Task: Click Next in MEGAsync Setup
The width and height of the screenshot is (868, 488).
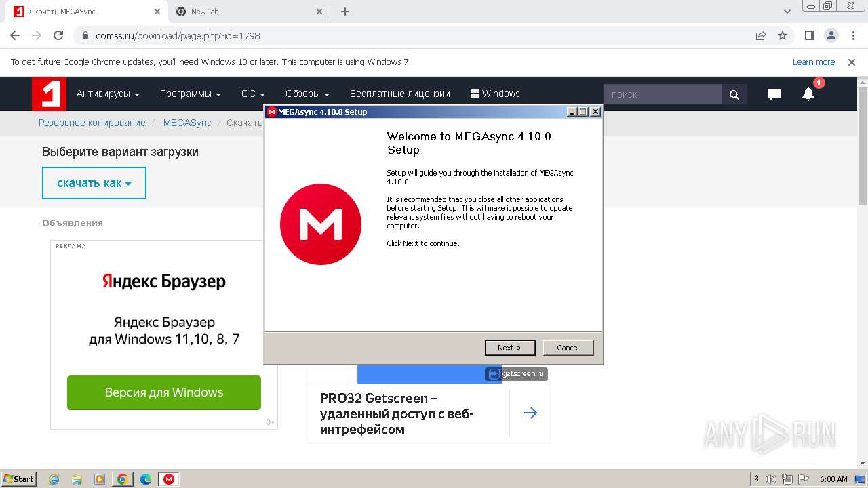Action: pyautogui.click(x=510, y=348)
